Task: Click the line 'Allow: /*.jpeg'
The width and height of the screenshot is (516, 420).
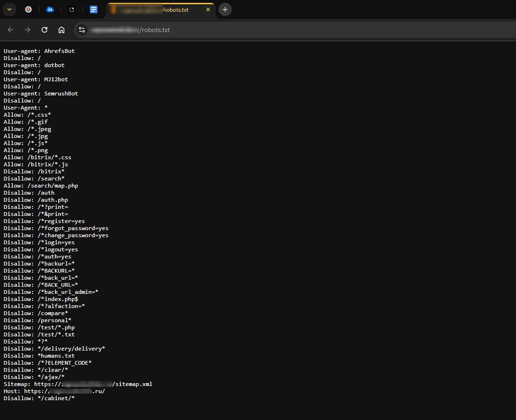Action: coord(27,129)
